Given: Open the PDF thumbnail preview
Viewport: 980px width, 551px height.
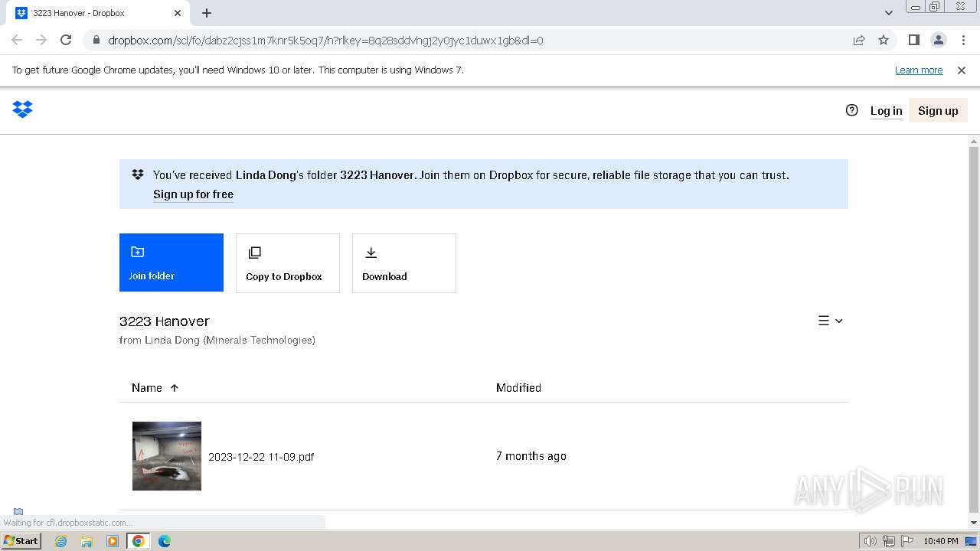Looking at the screenshot, I should (x=167, y=456).
